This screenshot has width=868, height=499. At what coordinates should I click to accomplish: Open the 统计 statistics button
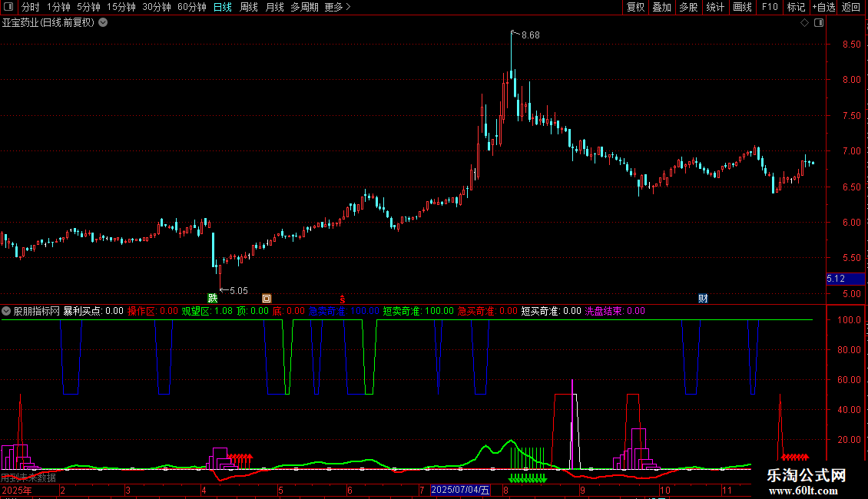coord(715,7)
